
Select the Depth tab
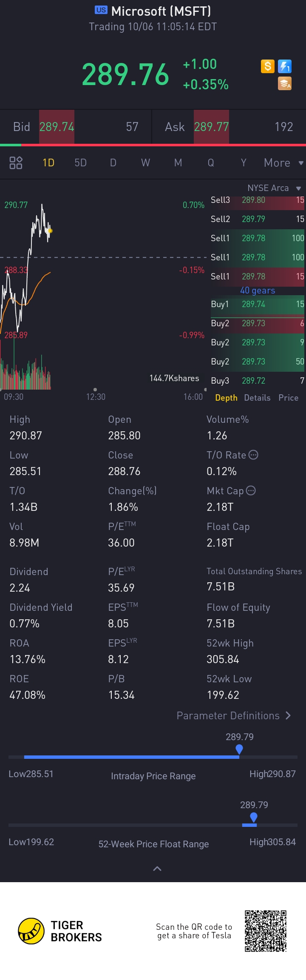226,398
